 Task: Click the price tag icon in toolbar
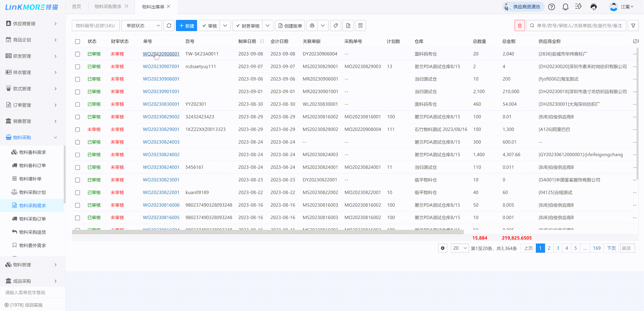[335, 26]
